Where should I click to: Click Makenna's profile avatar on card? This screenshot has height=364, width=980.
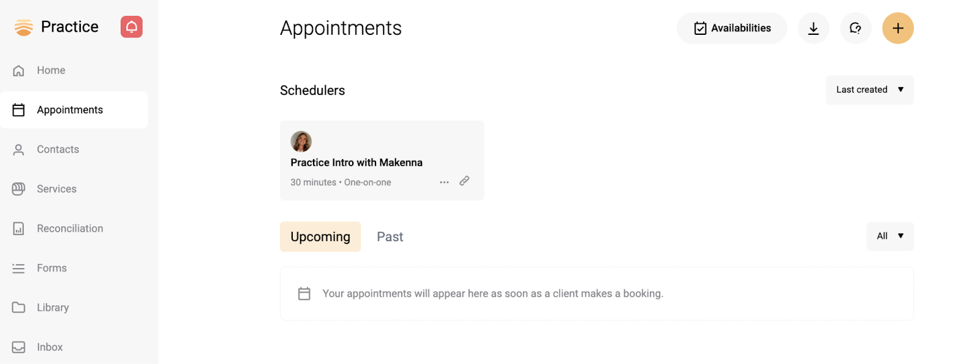pos(301,141)
